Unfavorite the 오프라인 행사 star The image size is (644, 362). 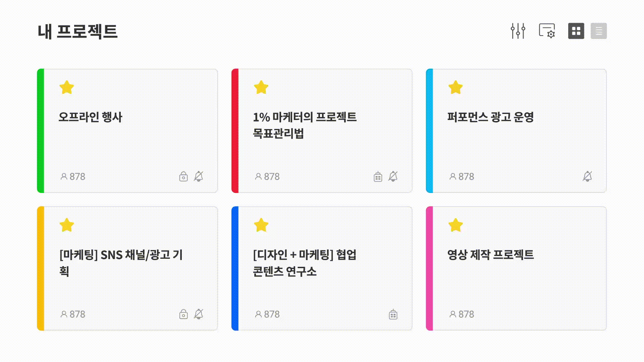coord(66,87)
